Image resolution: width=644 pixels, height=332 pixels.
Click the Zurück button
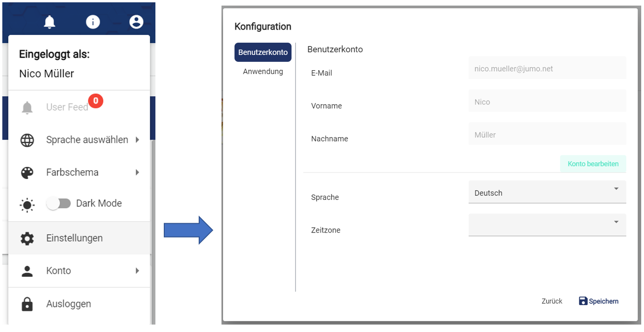click(x=552, y=301)
